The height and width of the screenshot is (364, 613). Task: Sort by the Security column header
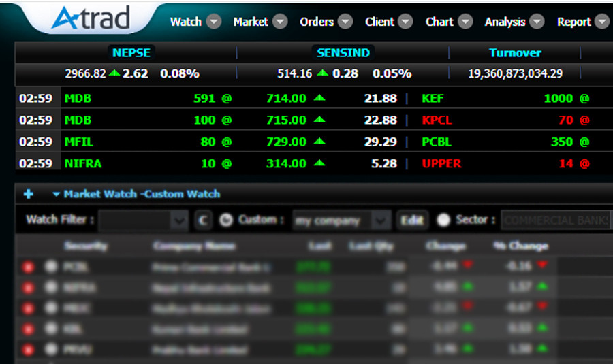point(86,246)
